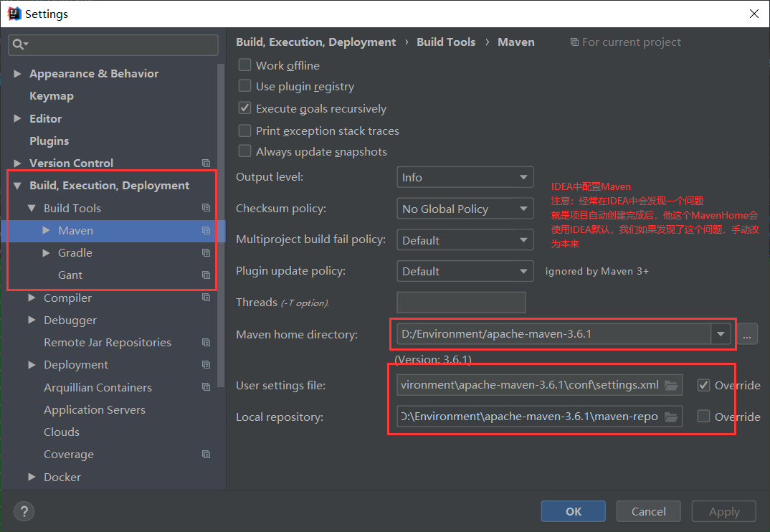Click the project-level icon on Maven row
This screenshot has width=770, height=532.
click(206, 230)
